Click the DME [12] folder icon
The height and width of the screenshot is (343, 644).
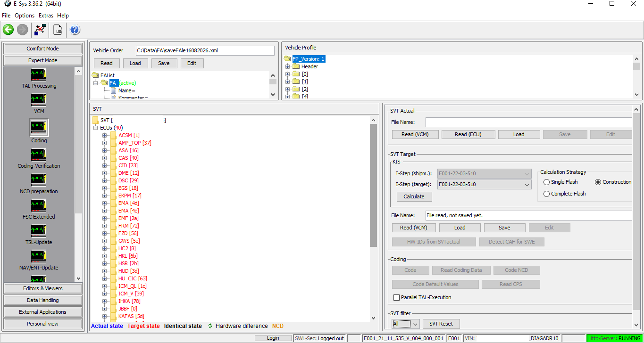tap(113, 173)
